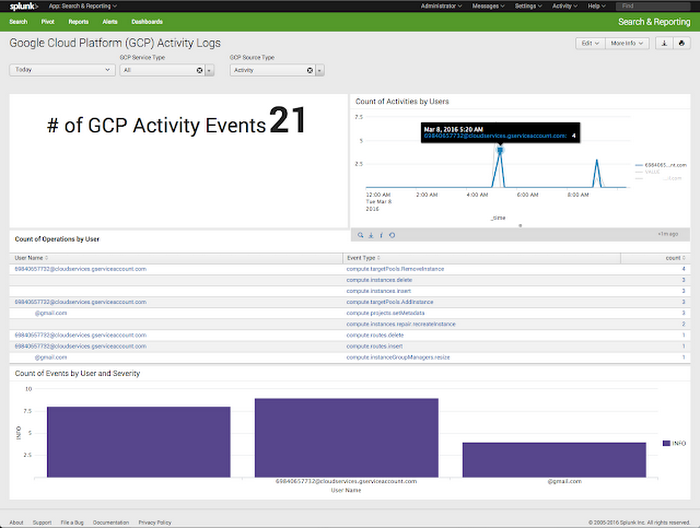Viewport: 700px width, 528px height.
Task: Click user name in RemoveInstance row
Action: coord(80,269)
